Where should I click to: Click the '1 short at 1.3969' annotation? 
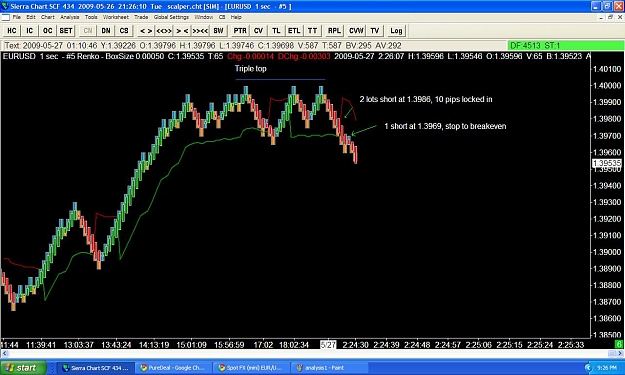pos(445,126)
